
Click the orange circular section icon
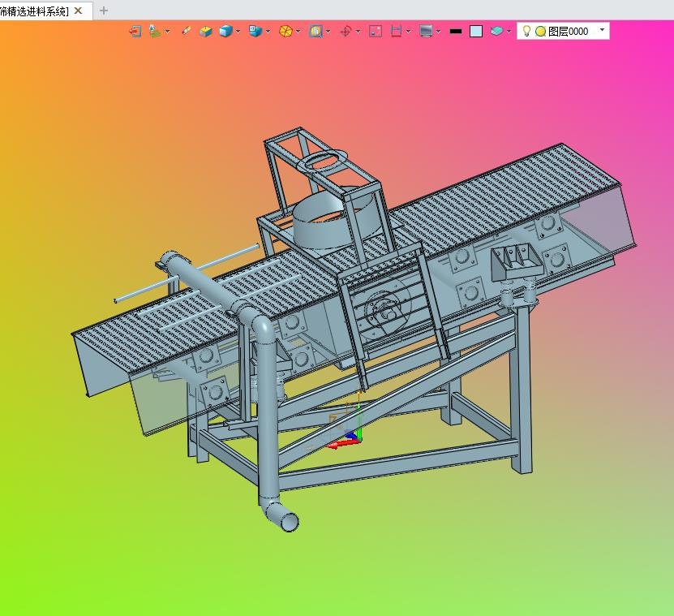[x=285, y=31]
